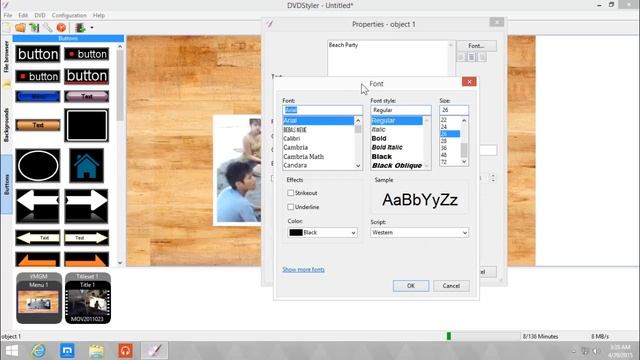This screenshot has height=360, width=640.
Task: Select the black ellipse button template
Action: [x=38, y=165]
